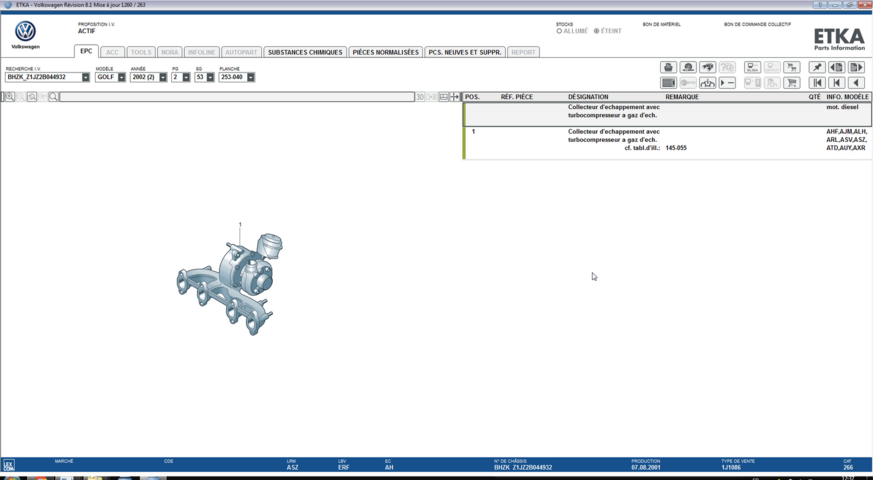Zoom in on the illustration
Screen dimensions: 873x480
pyautogui.click(x=10, y=97)
